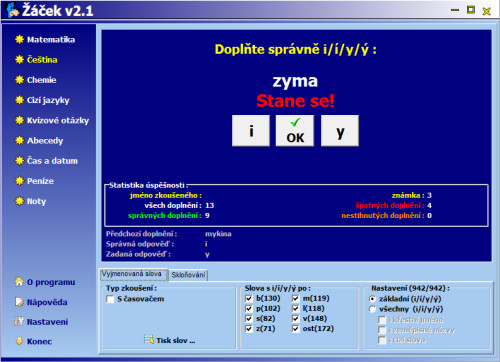Select the všechny (i/í/y/ý) radio option
Screen dimensions: 500x362
coord(373,309)
